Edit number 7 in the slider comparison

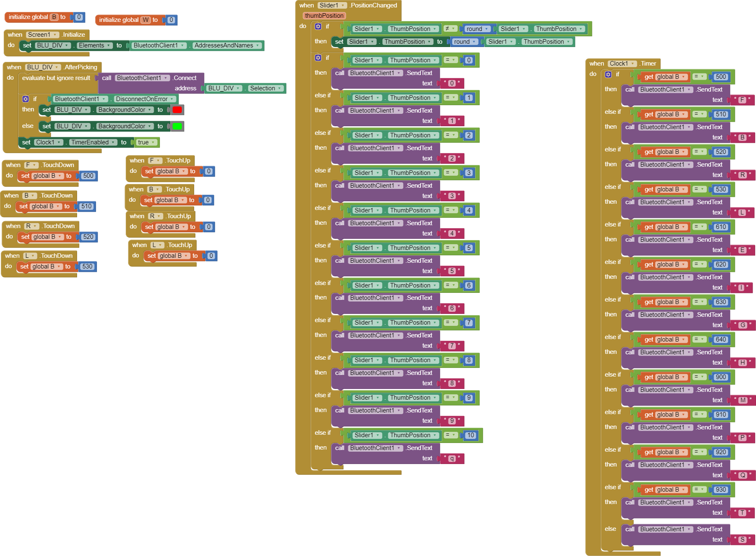469,323
